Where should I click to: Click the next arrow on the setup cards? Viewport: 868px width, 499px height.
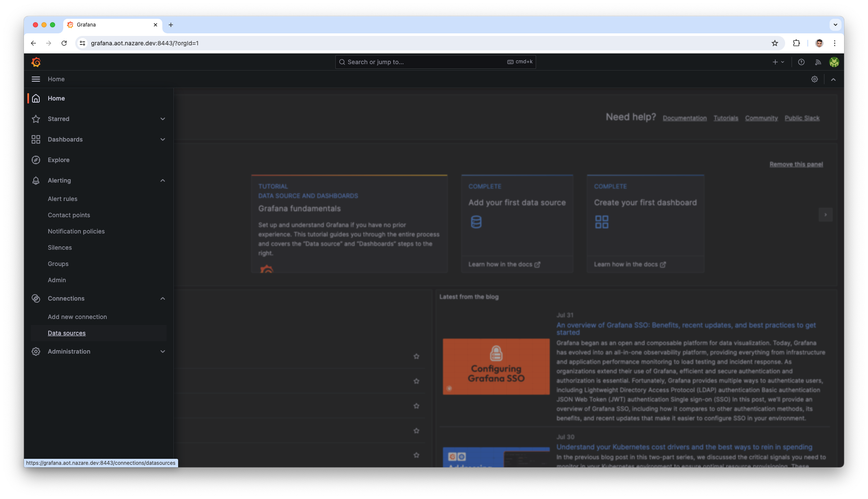click(825, 215)
